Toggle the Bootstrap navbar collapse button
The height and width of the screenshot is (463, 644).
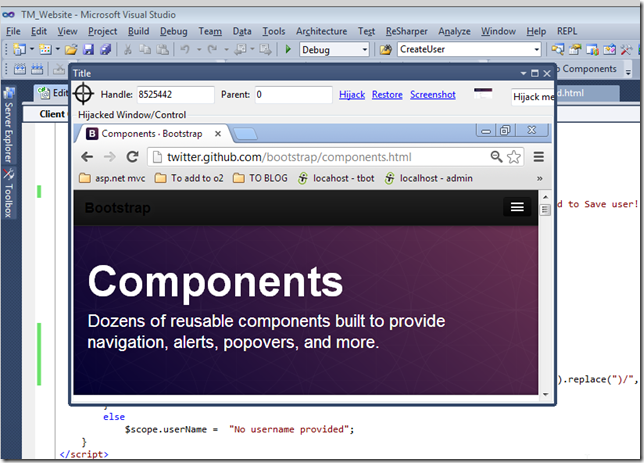[x=517, y=207]
